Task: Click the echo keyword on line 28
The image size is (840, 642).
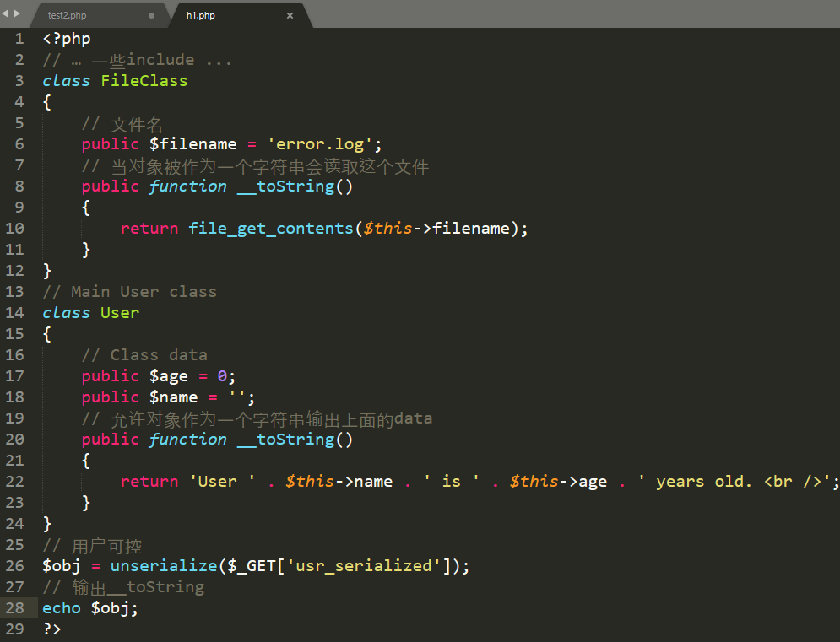Action: point(62,608)
